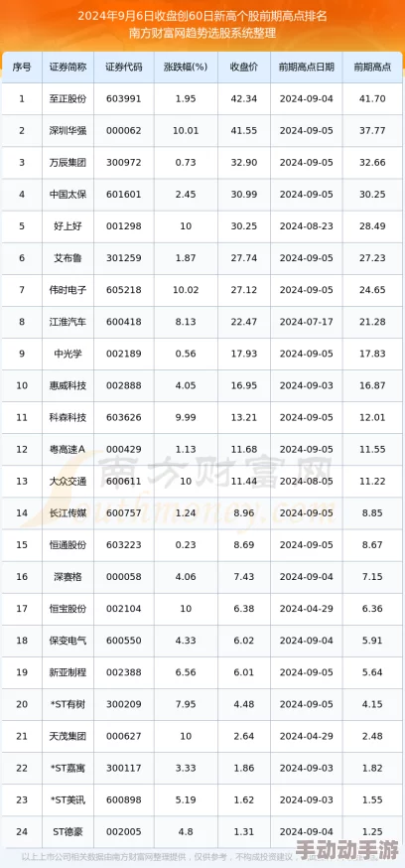This screenshot has height=868, width=405.
Task: Select stock name 大众交通
Action: pyautogui.click(x=68, y=481)
